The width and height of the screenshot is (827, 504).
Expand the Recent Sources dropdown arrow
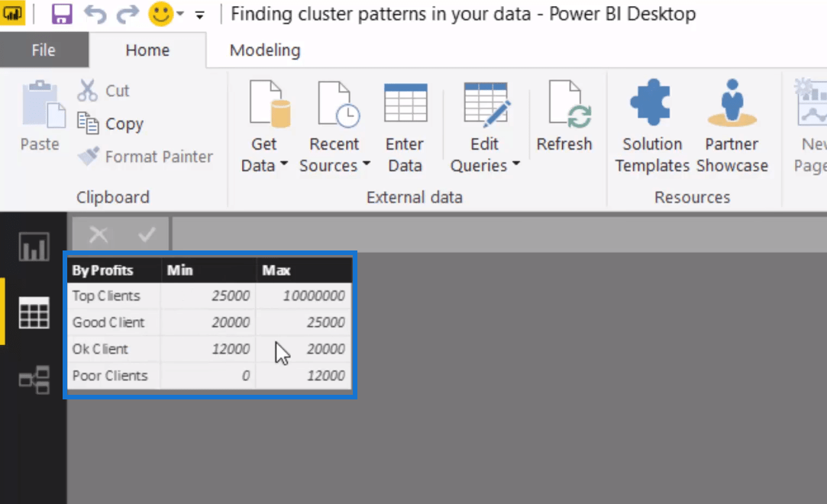366,164
